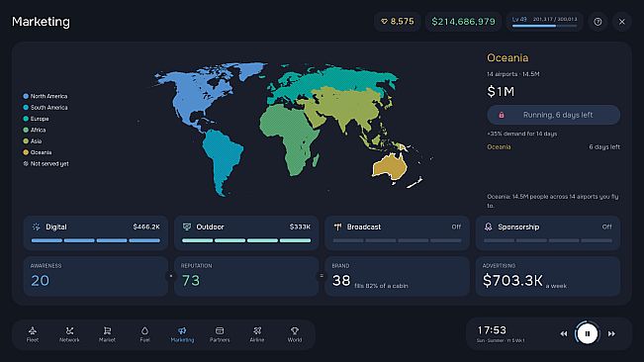Click the $1M campaign price
The width and height of the screenshot is (644, 362).
coord(501,91)
